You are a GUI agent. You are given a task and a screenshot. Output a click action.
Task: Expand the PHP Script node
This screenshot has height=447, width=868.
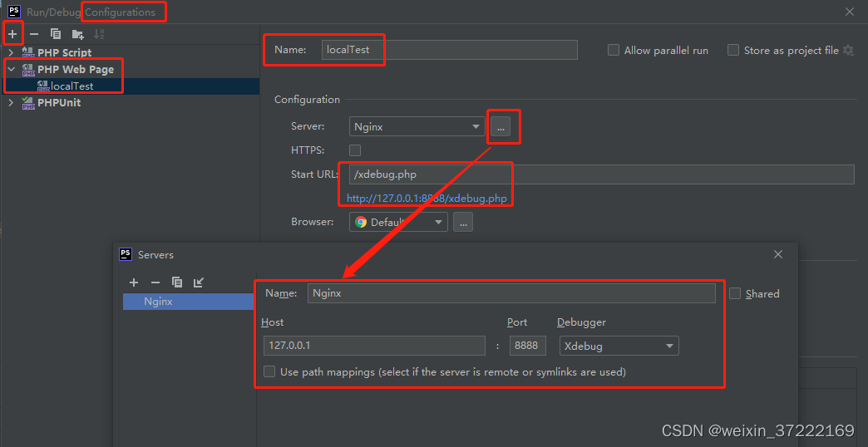pyautogui.click(x=11, y=53)
